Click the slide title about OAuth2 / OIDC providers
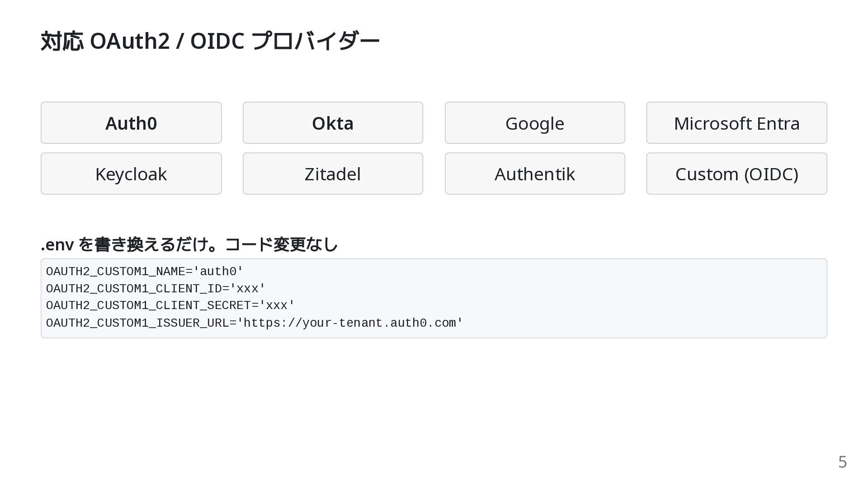The image size is (868, 488). [x=210, y=41]
